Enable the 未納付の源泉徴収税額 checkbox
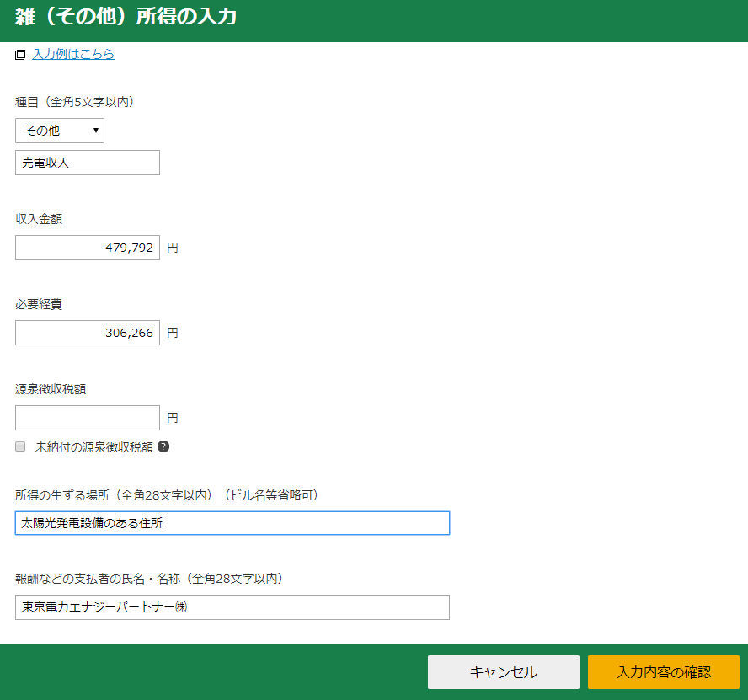 point(21,446)
